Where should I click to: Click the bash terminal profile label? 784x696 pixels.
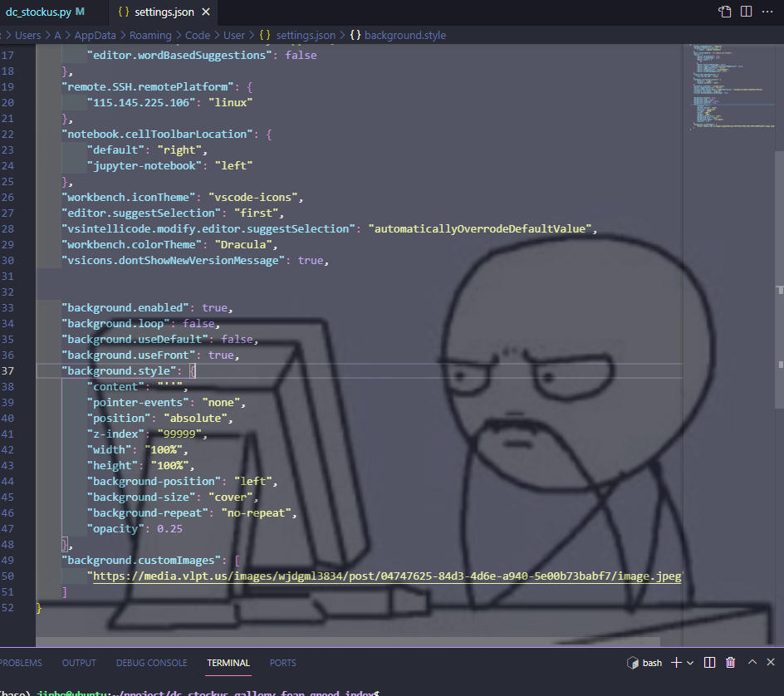(x=652, y=663)
